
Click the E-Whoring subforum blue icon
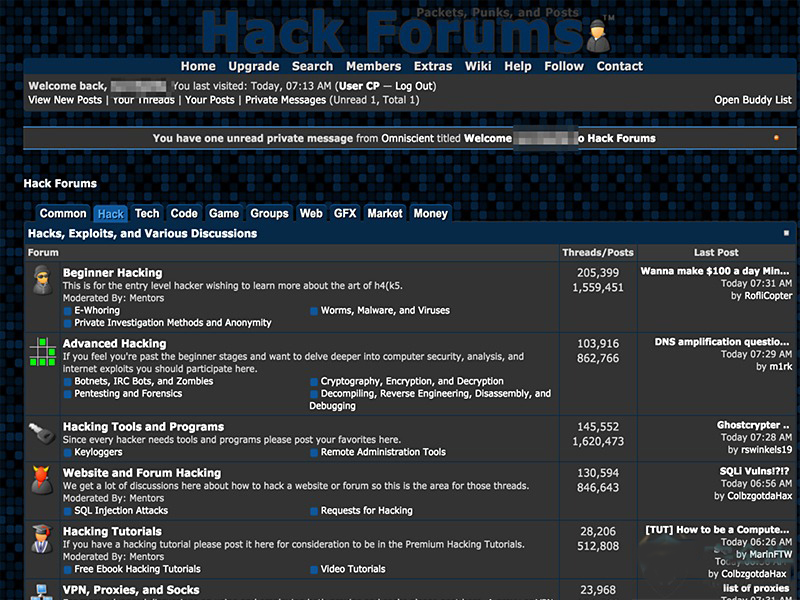67,311
